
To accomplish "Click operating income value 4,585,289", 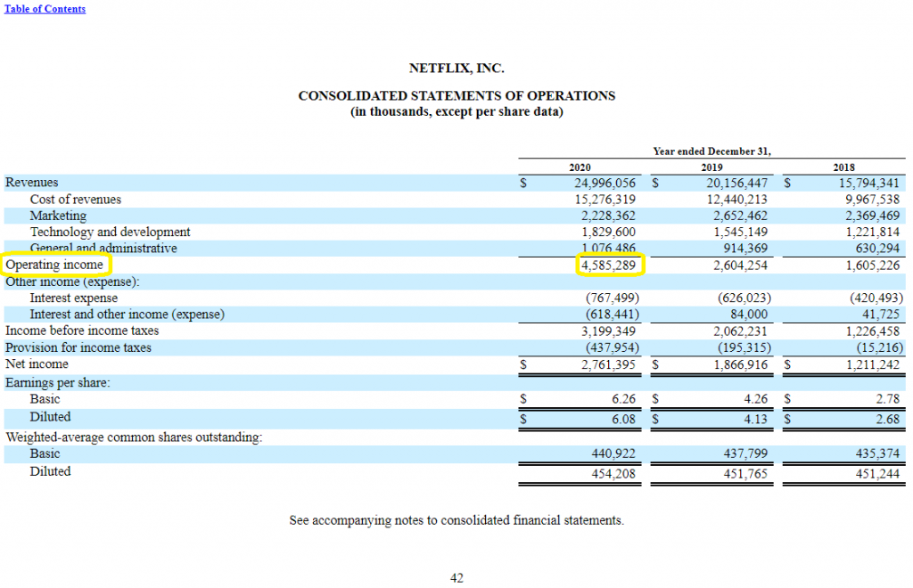I will point(608,265).
